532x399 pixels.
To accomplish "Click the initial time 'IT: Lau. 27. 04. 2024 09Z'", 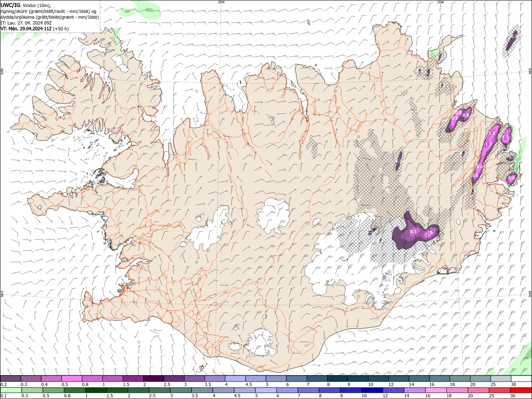I will (26, 23).
